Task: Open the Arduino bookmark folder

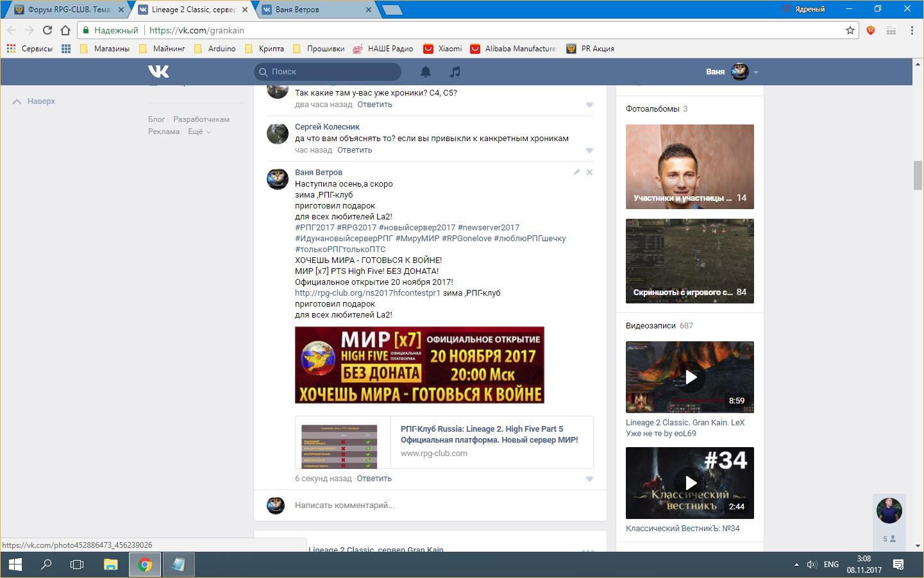Action: [215, 49]
